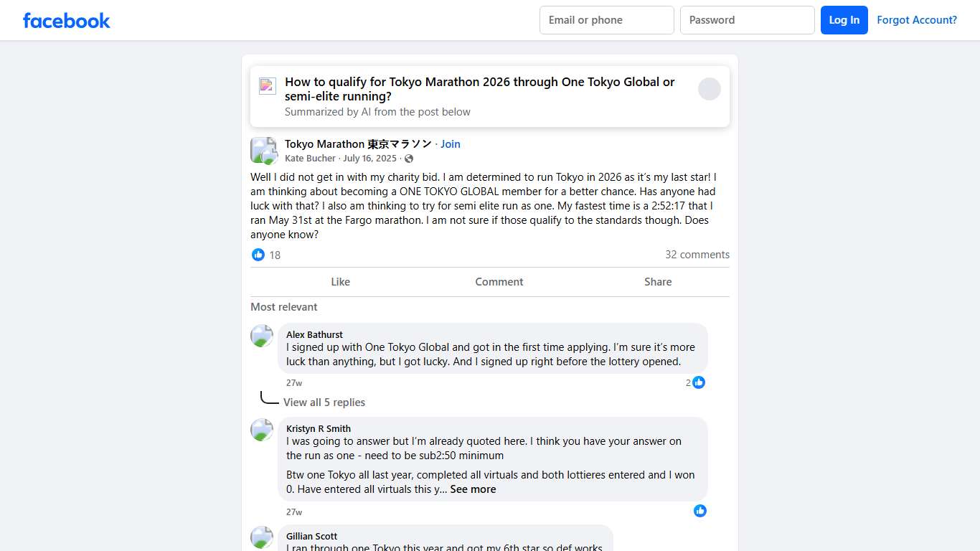Viewport: 980px width, 551px height.
Task: Expand View all 5 replies
Action: (x=324, y=402)
